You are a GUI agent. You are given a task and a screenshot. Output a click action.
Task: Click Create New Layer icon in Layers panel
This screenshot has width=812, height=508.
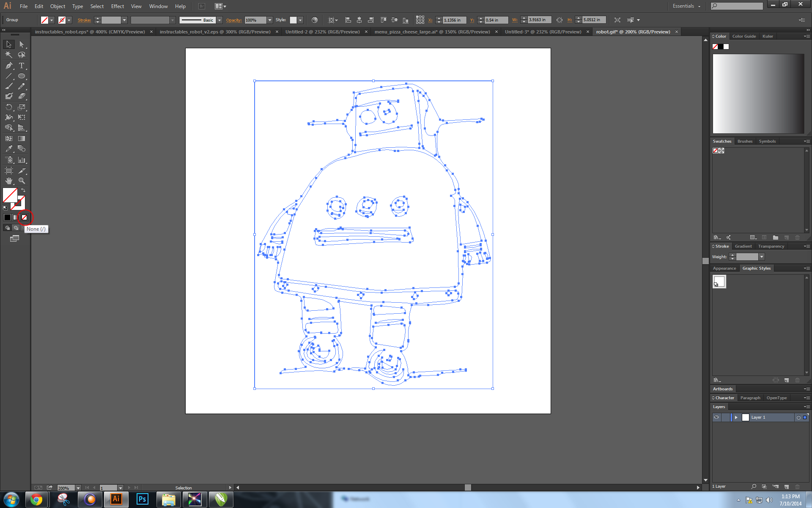click(x=786, y=486)
